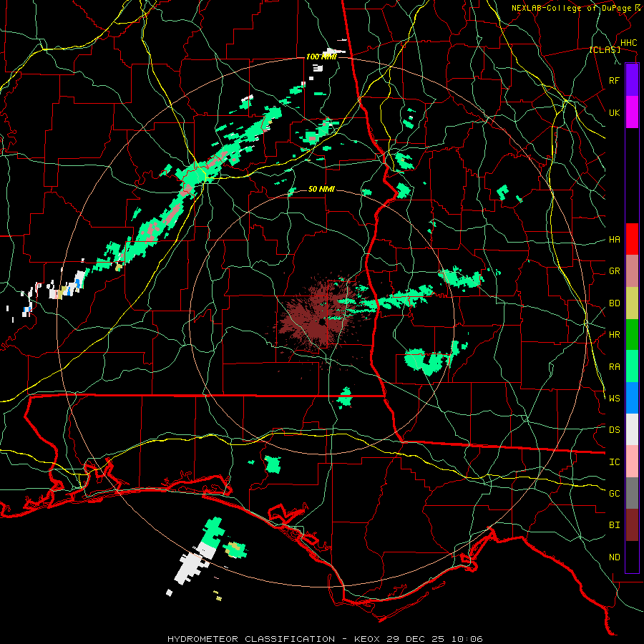Click the GC gray legend swatch

[x=632, y=493]
